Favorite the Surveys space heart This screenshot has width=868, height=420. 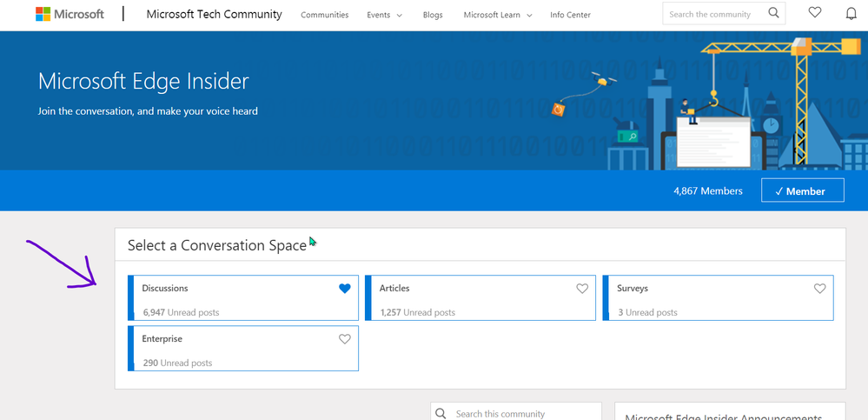pos(820,288)
